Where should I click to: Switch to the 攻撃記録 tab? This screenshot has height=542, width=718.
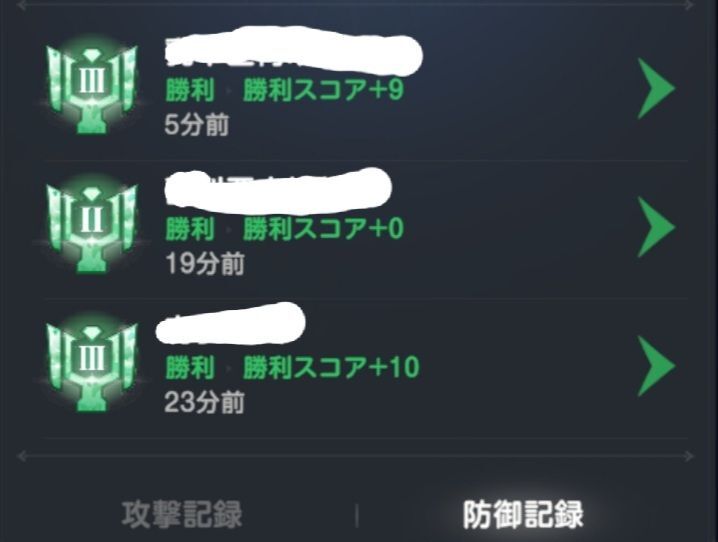(182, 515)
